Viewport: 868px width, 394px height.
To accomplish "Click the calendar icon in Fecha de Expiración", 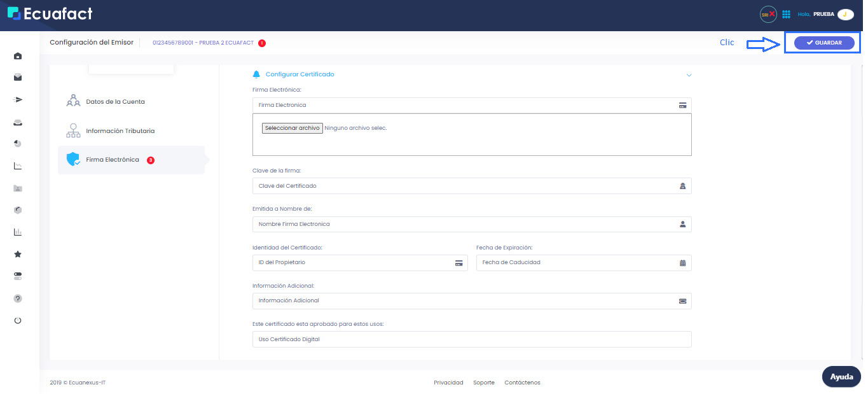I will pyautogui.click(x=682, y=262).
